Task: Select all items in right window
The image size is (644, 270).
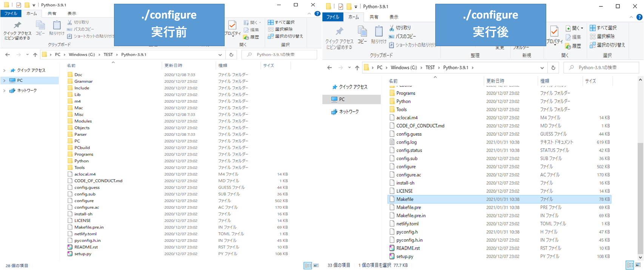Action: pyautogui.click(x=603, y=28)
